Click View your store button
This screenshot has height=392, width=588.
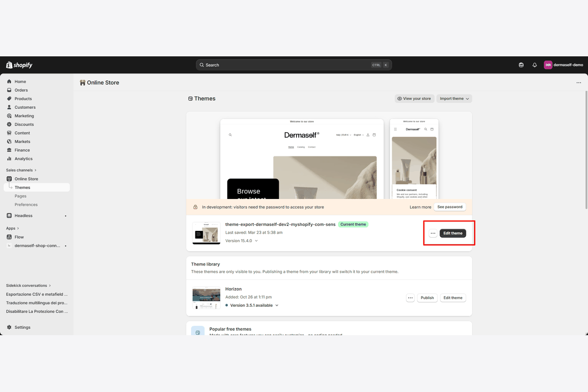pyautogui.click(x=414, y=98)
